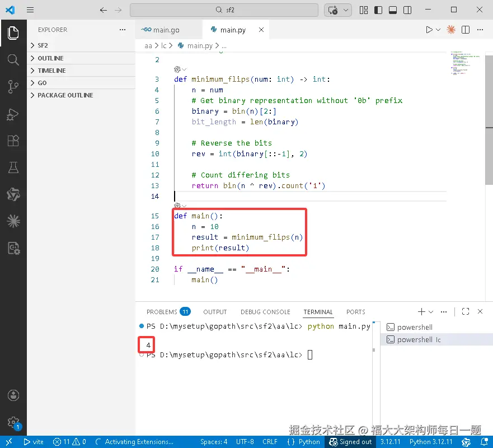This screenshot has height=448, width=493.
Task: Open the Search view in activity bar
Action: coord(13,59)
